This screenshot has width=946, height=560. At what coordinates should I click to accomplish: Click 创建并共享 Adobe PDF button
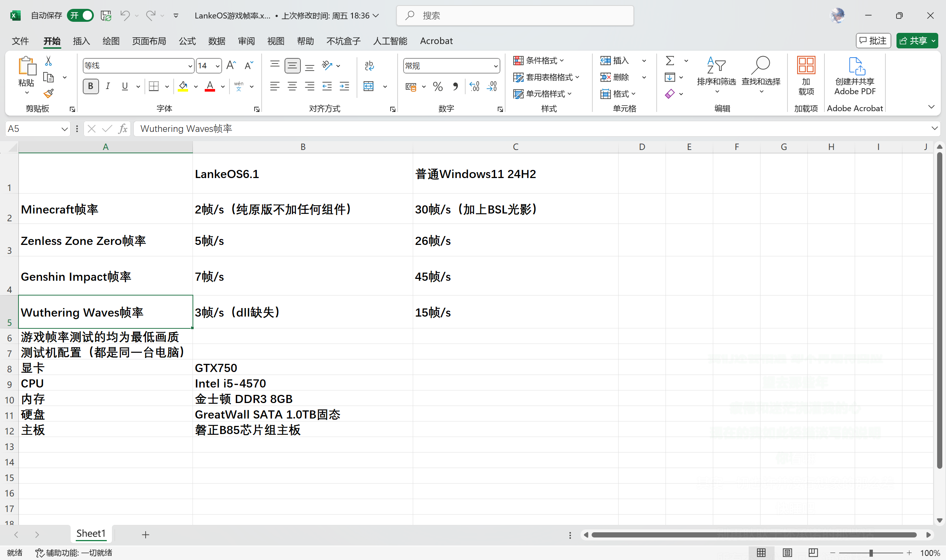click(x=855, y=75)
